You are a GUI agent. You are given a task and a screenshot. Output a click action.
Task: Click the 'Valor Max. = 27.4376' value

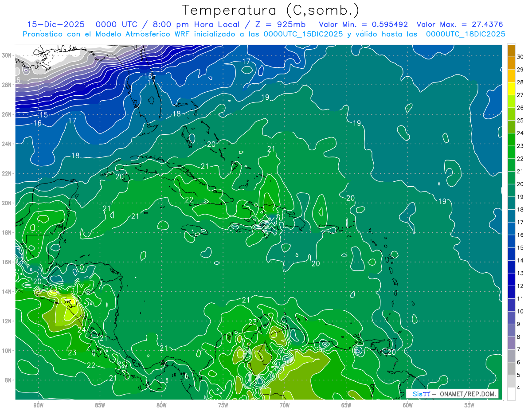click(x=459, y=24)
